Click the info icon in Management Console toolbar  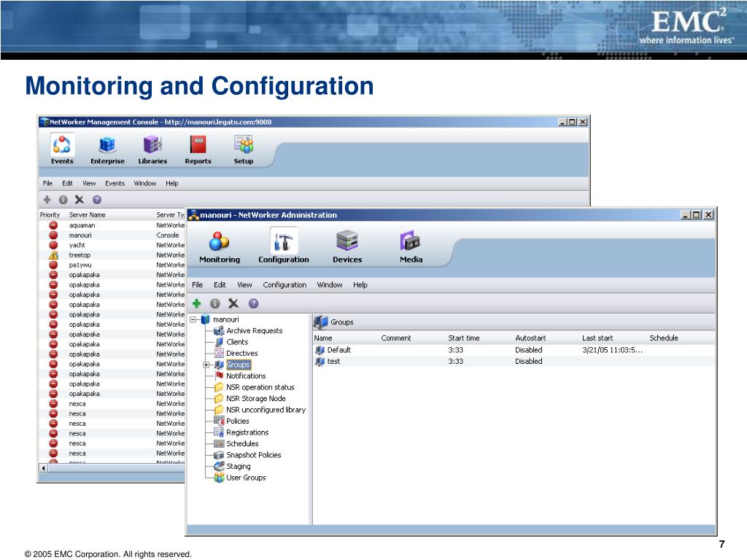click(x=63, y=200)
